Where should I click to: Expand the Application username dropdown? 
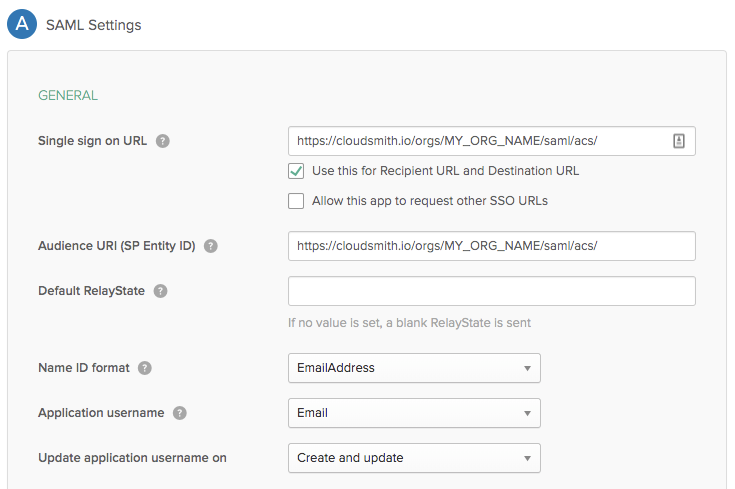[414, 413]
